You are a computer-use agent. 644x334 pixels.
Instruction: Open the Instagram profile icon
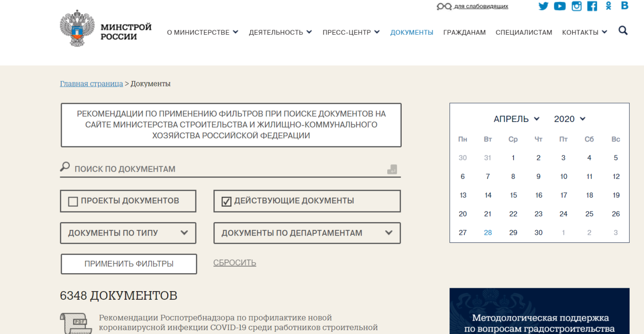[577, 6]
